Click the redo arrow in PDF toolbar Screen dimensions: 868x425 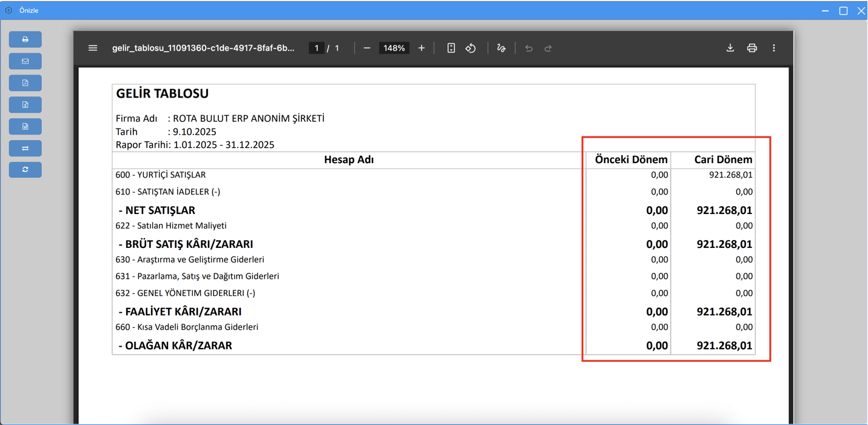tap(548, 48)
